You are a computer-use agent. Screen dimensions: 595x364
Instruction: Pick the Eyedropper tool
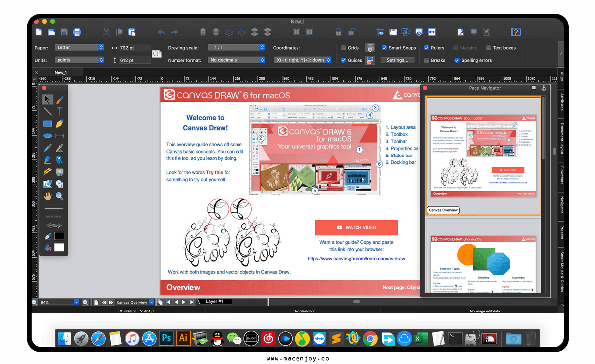tap(48, 148)
